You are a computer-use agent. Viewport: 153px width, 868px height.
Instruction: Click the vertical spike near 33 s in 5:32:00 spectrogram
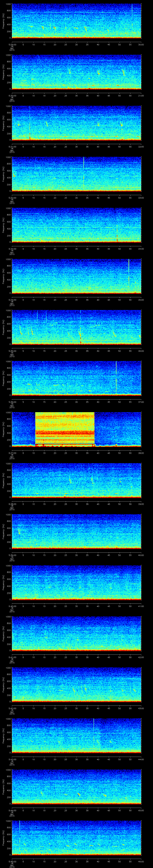[x=83, y=174]
